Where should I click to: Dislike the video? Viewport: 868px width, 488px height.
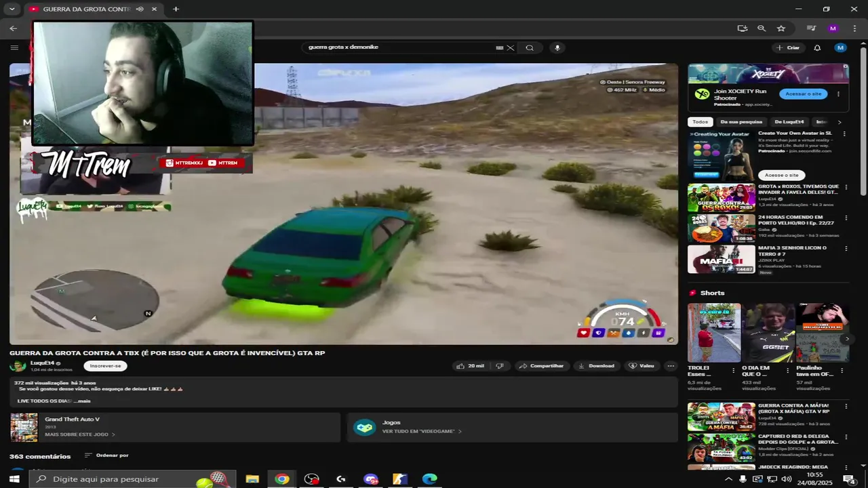pyautogui.click(x=500, y=366)
